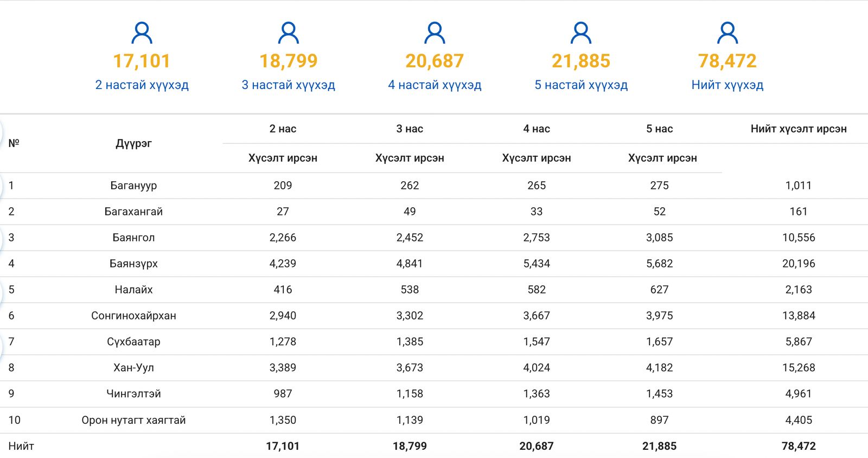
Task: Click Сонгинохайрхан total value 13,884
Action: [x=799, y=316]
